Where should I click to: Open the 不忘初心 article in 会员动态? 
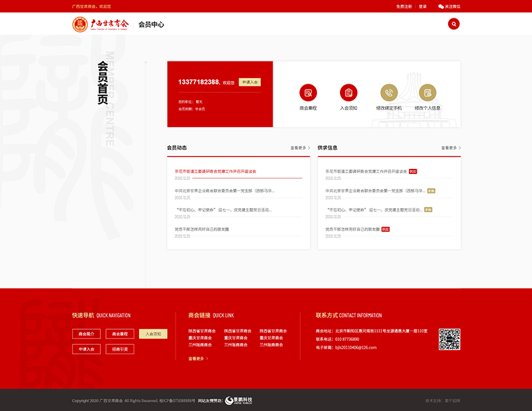coord(224,210)
